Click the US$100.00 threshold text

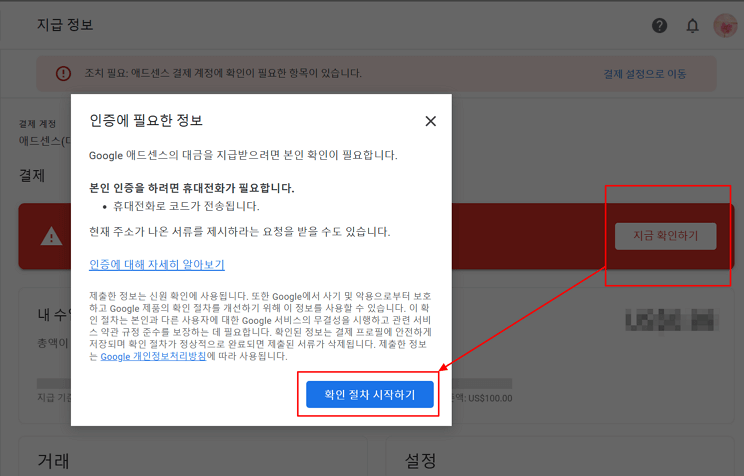(x=490, y=398)
